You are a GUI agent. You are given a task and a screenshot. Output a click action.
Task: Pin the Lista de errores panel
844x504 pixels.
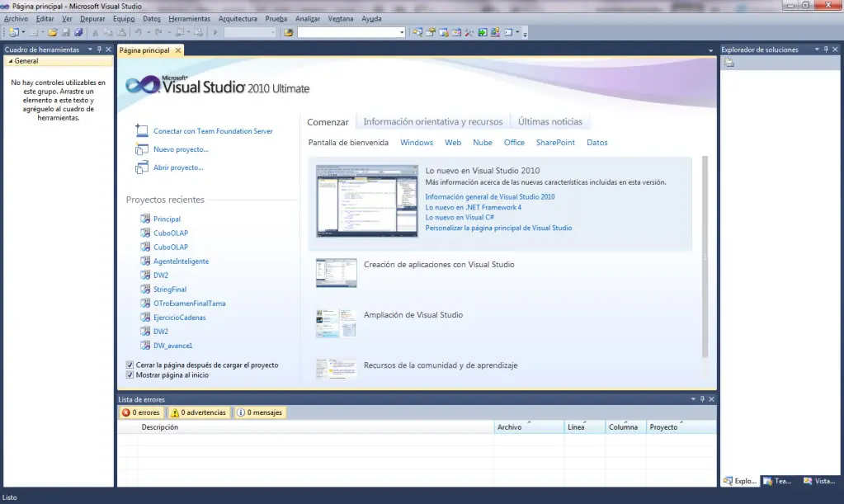702,399
